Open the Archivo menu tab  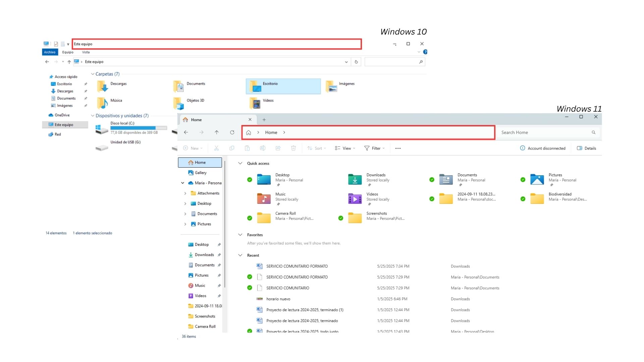click(50, 52)
